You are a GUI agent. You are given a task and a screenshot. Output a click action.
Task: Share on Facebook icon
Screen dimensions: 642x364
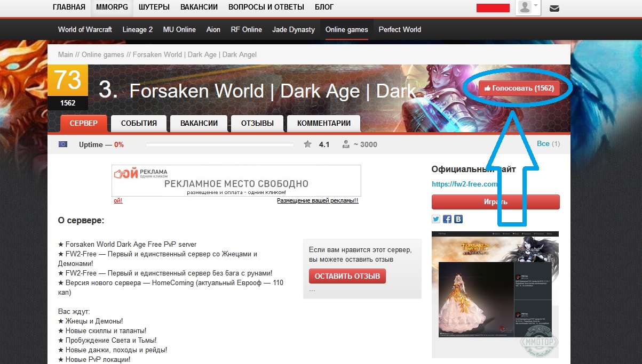[447, 219]
